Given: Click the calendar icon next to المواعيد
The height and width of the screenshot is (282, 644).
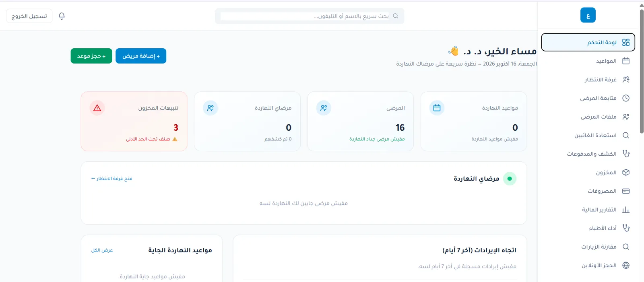Looking at the screenshot, I should 626,61.
